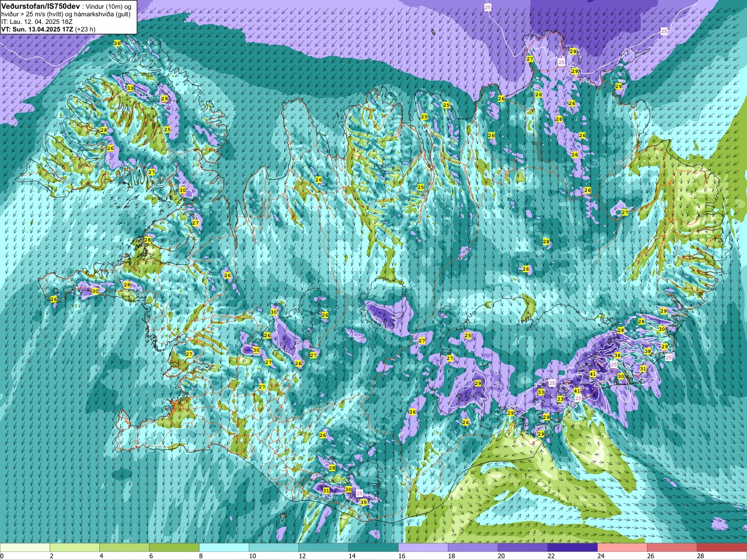
Task: Pick the 12–14 m/s teal legend swatch
Action: click(323, 548)
